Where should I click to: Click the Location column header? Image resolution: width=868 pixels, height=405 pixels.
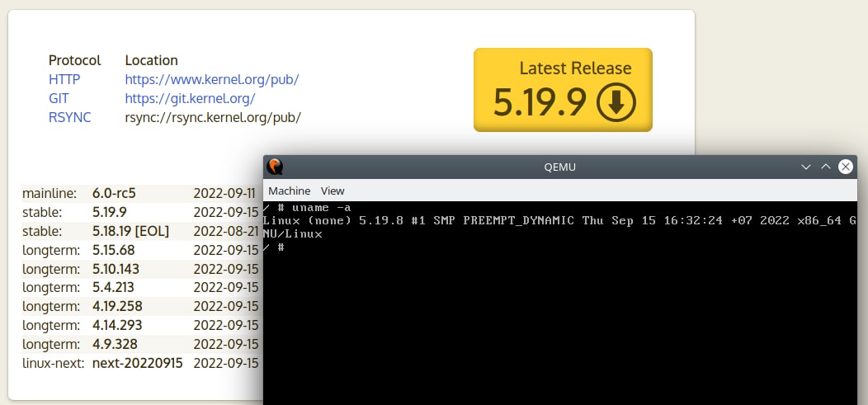click(x=151, y=59)
